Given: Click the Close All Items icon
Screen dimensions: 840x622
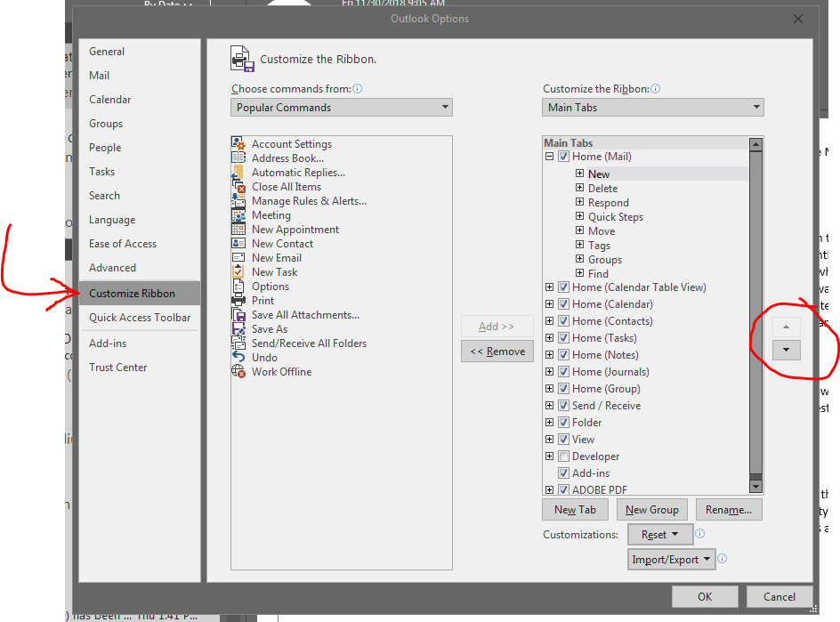Looking at the screenshot, I should [x=238, y=187].
